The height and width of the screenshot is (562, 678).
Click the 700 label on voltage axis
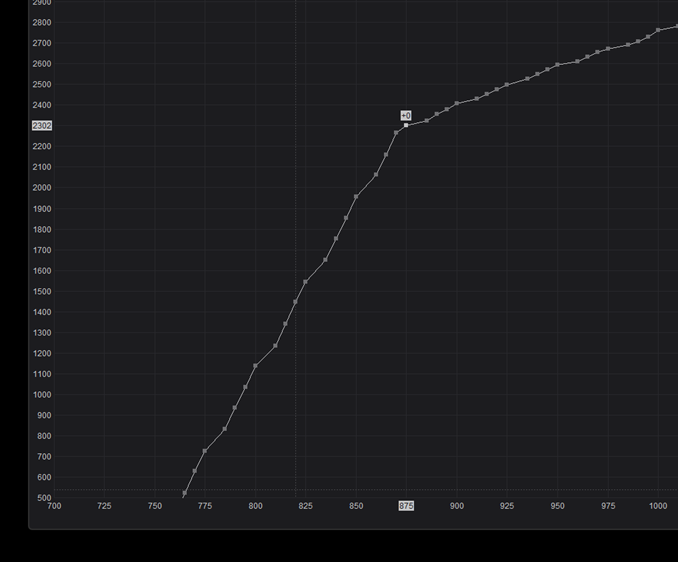tap(54, 506)
